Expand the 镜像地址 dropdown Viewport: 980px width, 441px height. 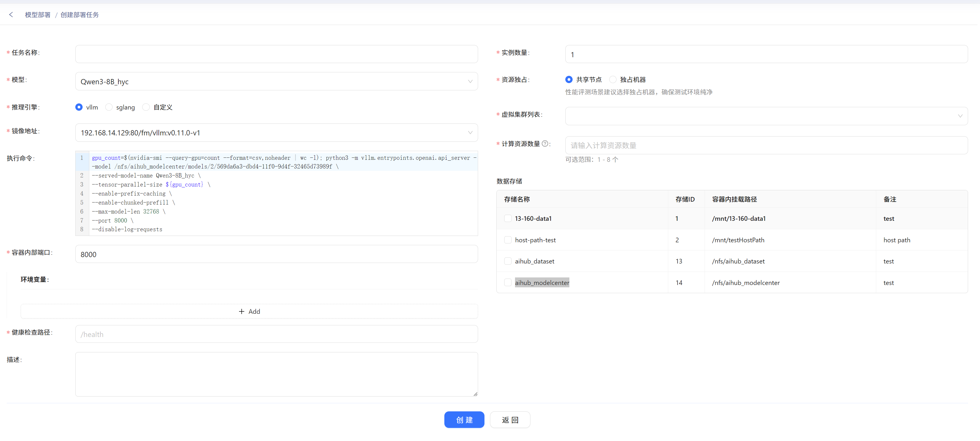click(x=277, y=133)
